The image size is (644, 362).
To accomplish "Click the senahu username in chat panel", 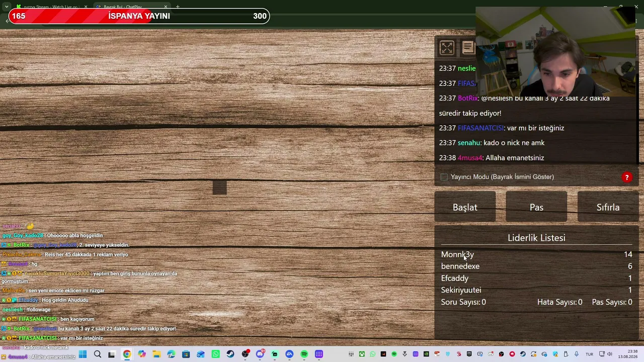I will coord(469,143).
